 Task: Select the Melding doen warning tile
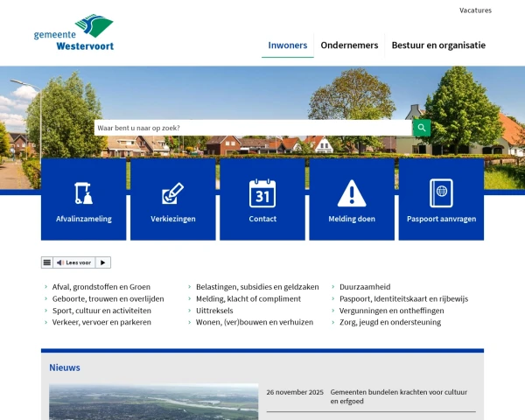tap(352, 199)
